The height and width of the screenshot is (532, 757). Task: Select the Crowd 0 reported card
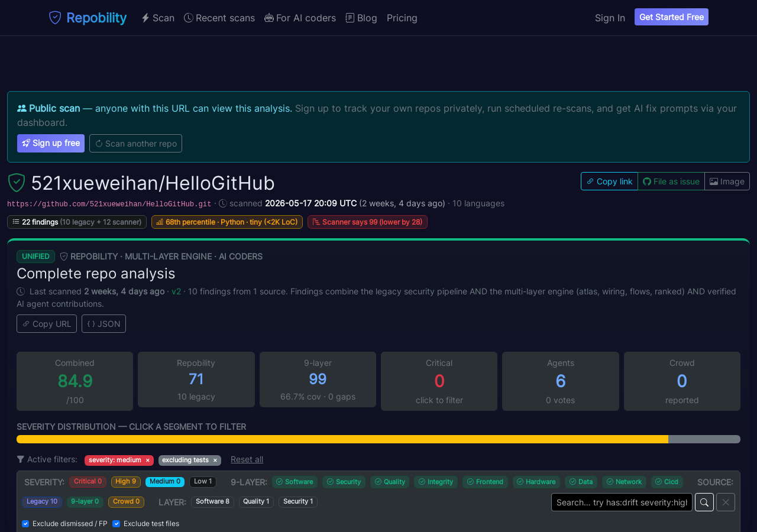(x=682, y=381)
